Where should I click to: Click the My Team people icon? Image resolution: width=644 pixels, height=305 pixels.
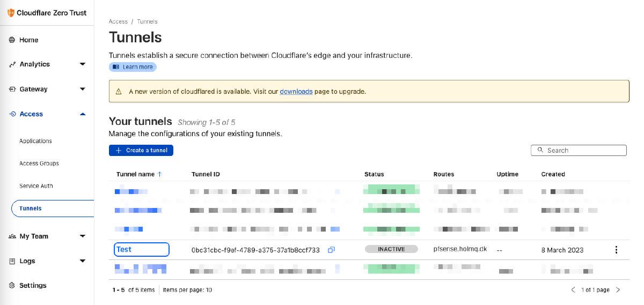point(12,236)
